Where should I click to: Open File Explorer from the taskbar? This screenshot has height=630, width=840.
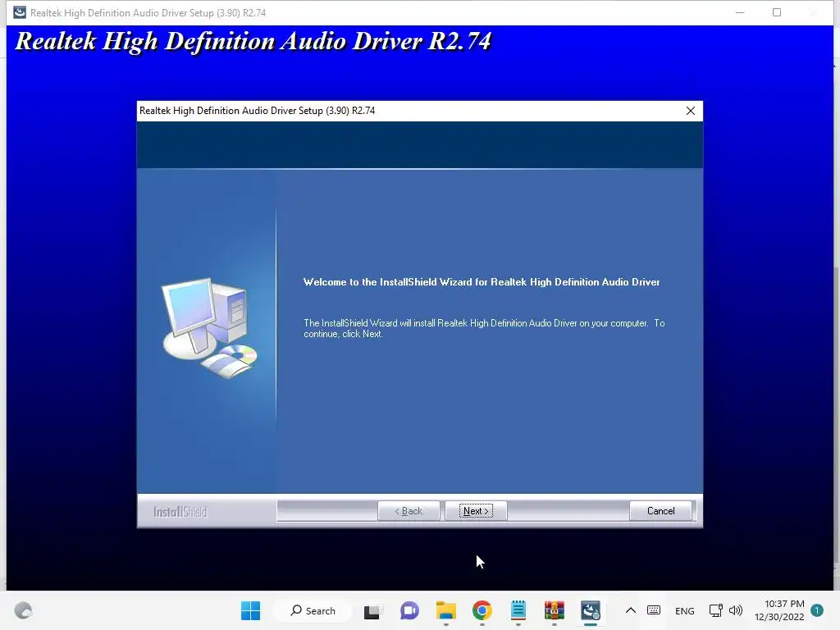(x=445, y=610)
